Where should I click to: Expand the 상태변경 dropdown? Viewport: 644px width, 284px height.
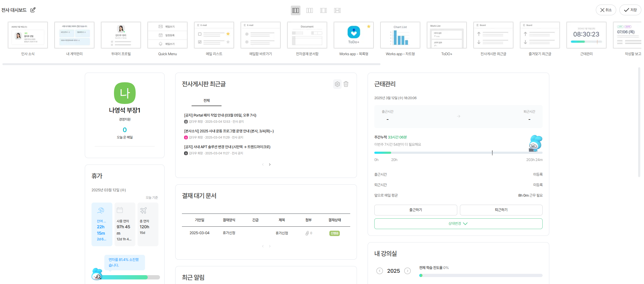[458, 224]
